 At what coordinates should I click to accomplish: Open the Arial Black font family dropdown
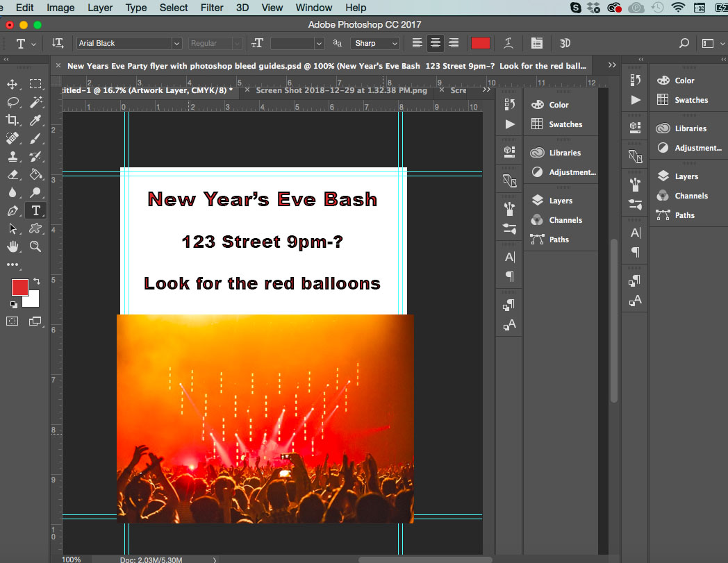(176, 43)
